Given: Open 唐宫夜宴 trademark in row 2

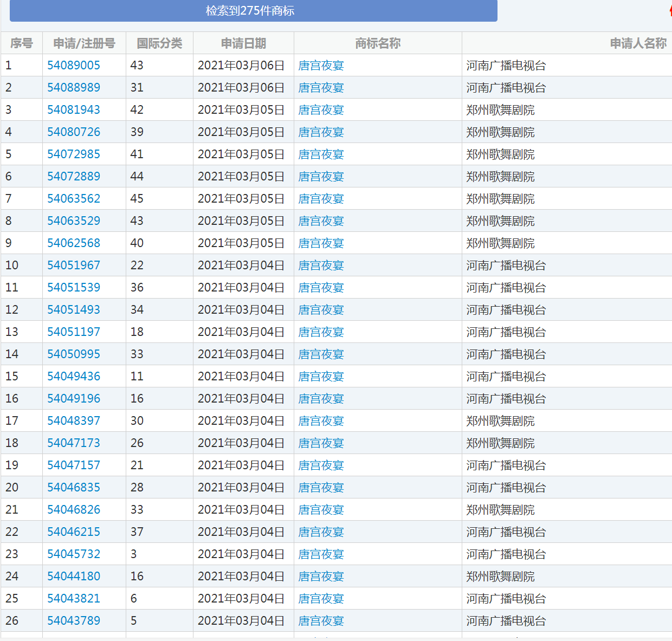Looking at the screenshot, I should [321, 88].
